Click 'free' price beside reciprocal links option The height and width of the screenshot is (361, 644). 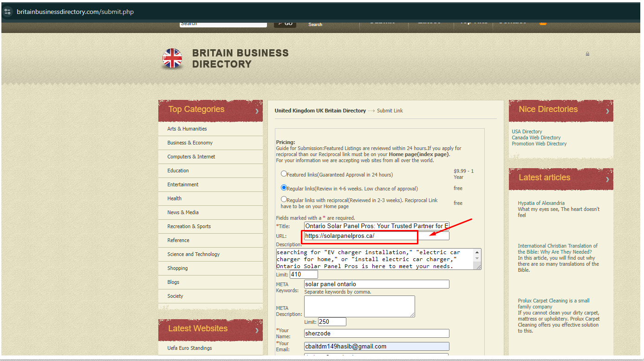[458, 203]
